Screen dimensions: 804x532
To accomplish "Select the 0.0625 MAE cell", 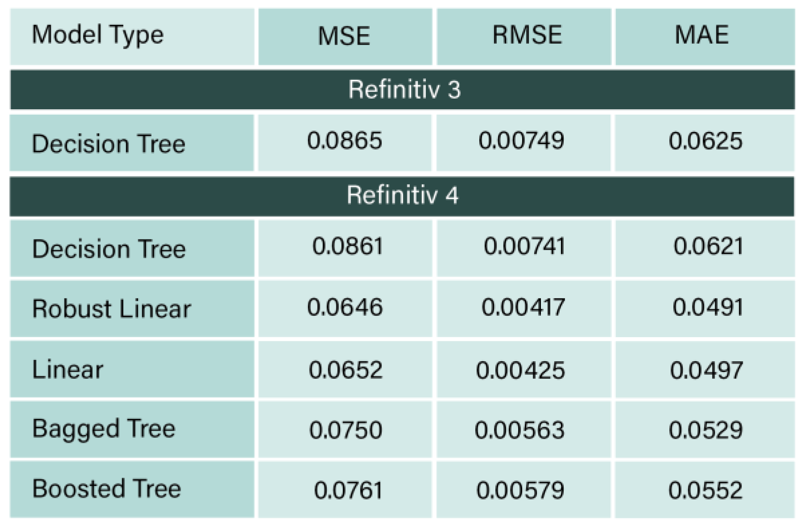I will coord(705,141).
